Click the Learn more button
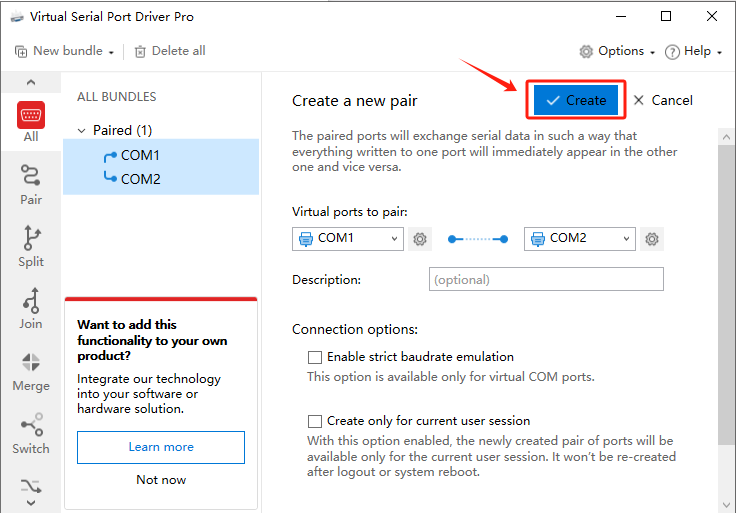Viewport: 736px width, 513px height. pos(161,447)
